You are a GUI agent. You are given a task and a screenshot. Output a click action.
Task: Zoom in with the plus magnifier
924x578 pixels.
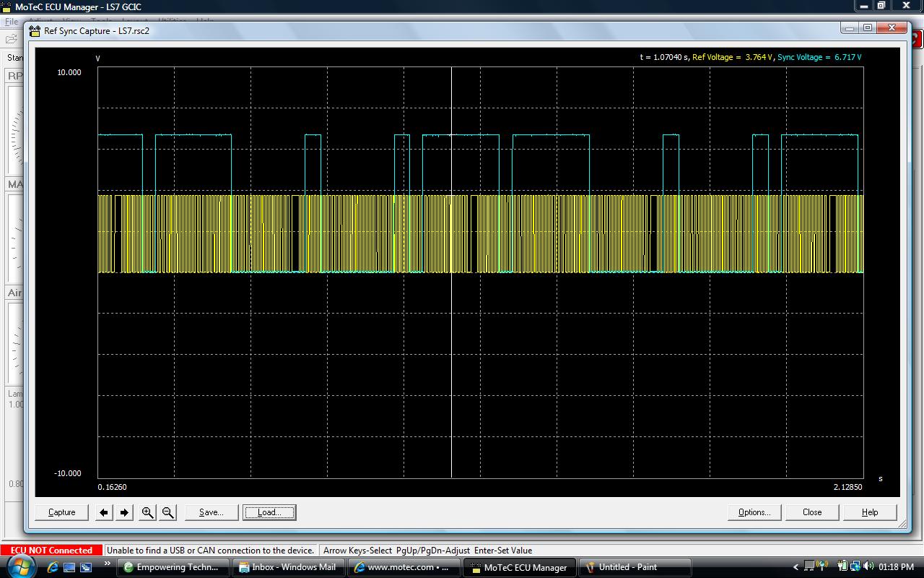point(147,512)
